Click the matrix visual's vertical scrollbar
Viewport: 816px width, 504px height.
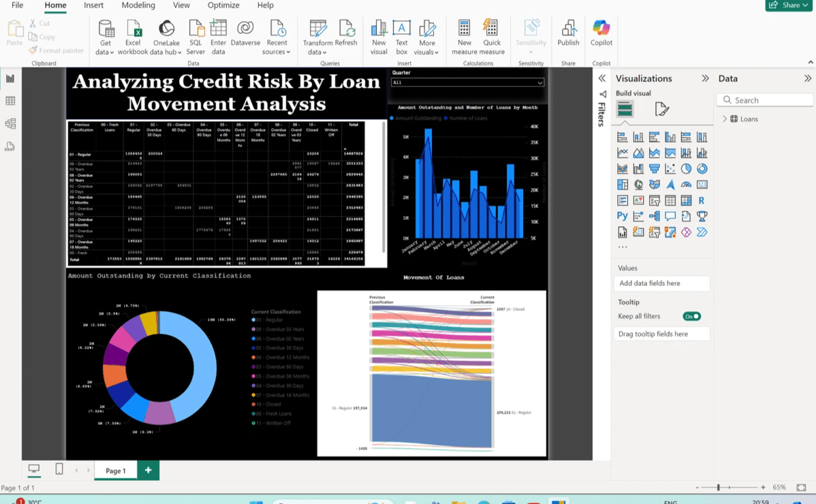(384, 187)
